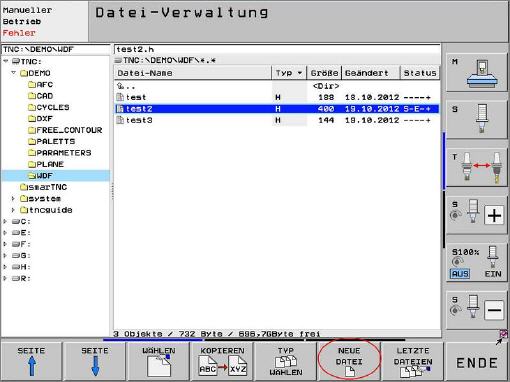Screen dimensions: 510x382
Task: Sort by Datei-Name column header
Action: point(193,73)
